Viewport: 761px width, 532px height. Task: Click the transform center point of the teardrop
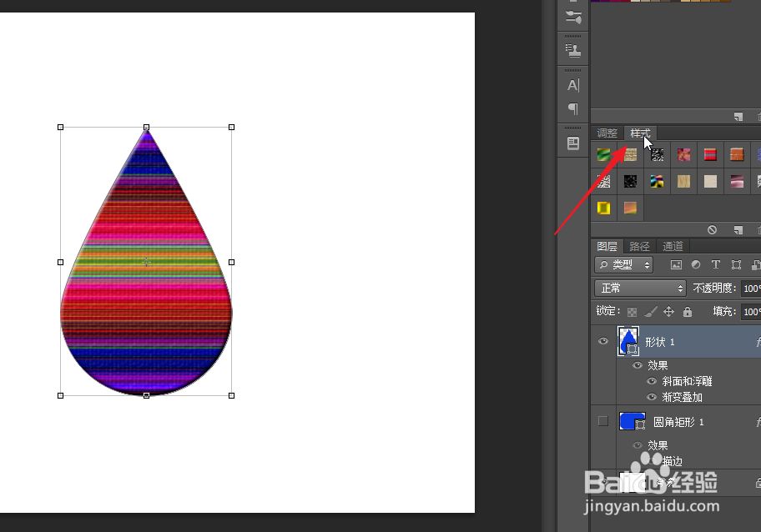click(x=146, y=262)
